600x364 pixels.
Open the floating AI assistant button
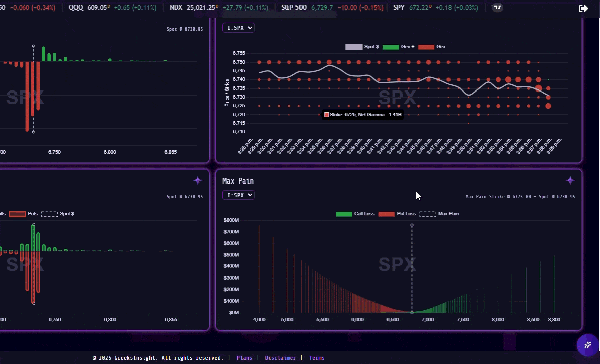(587, 345)
